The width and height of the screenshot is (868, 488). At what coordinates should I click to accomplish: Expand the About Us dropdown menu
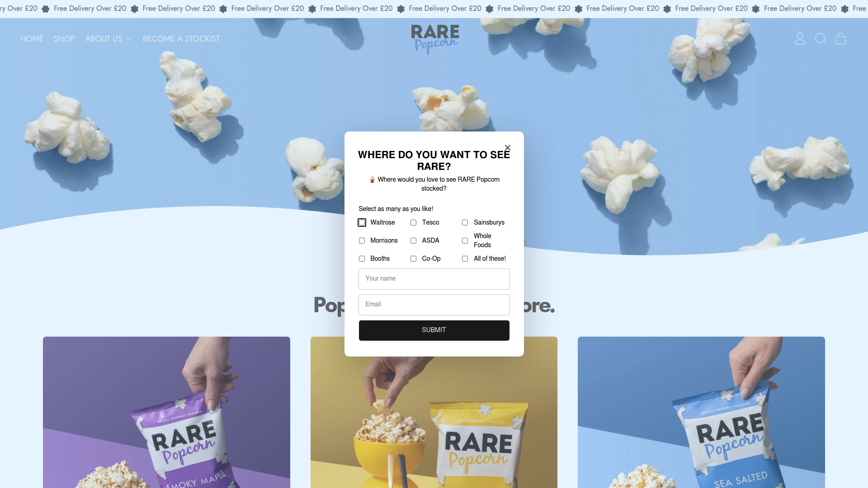(108, 39)
